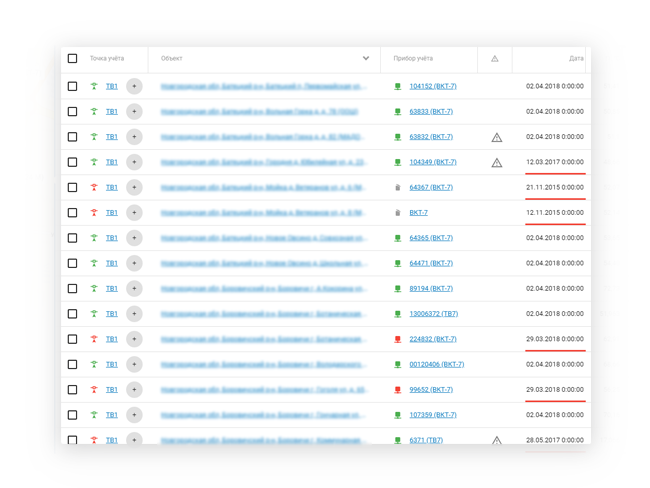
Task: Click the date 12.03.2017 0:00:00
Action: [x=555, y=162]
